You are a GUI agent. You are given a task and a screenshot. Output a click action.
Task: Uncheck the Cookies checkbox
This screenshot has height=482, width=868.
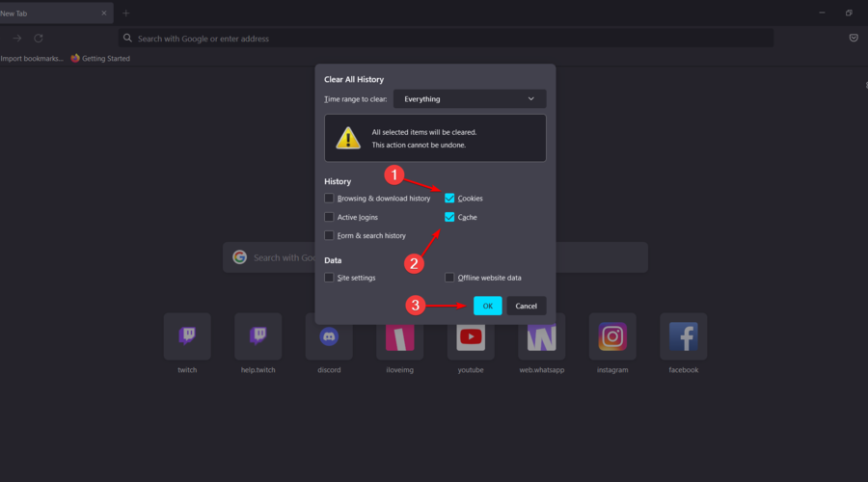point(449,199)
